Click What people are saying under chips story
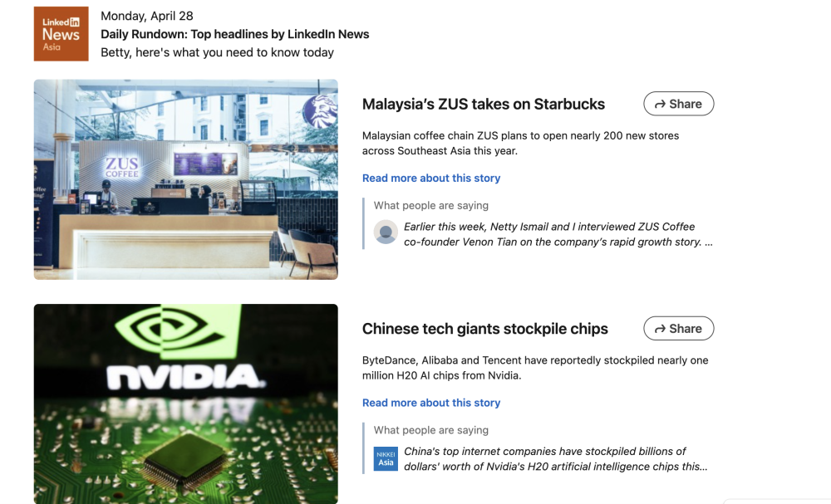 coord(430,430)
